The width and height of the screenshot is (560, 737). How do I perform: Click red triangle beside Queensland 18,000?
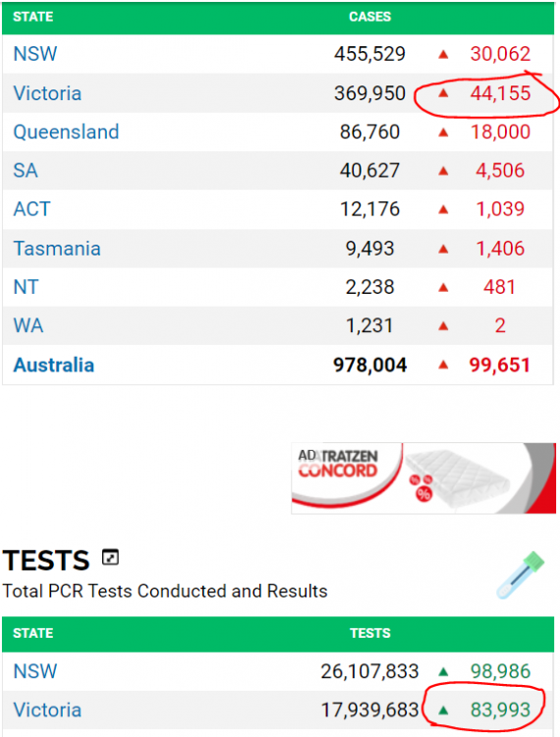coord(443,133)
